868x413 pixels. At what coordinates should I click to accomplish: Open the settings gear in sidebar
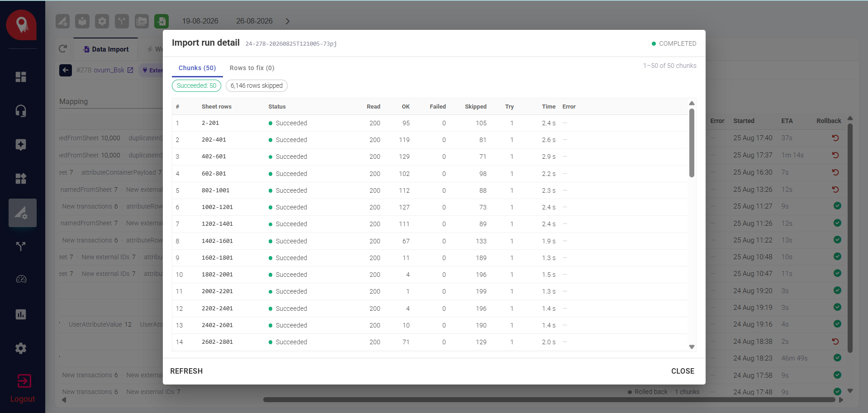21,348
